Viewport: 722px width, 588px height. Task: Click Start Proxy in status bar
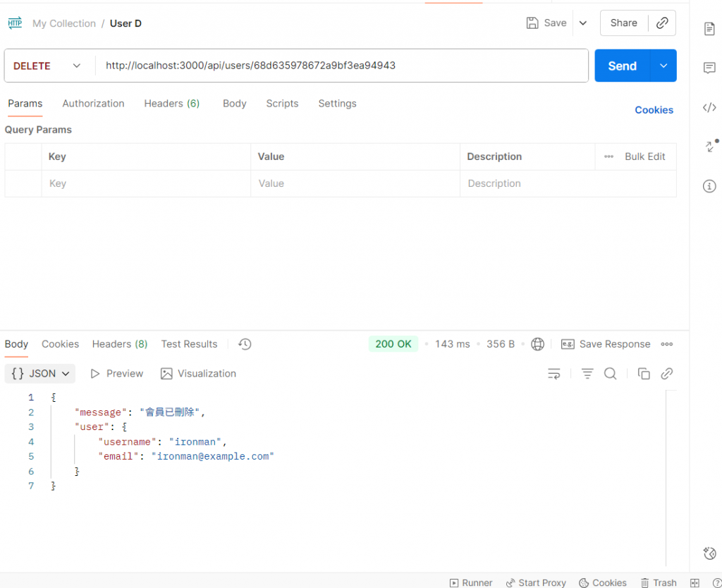pos(536,583)
